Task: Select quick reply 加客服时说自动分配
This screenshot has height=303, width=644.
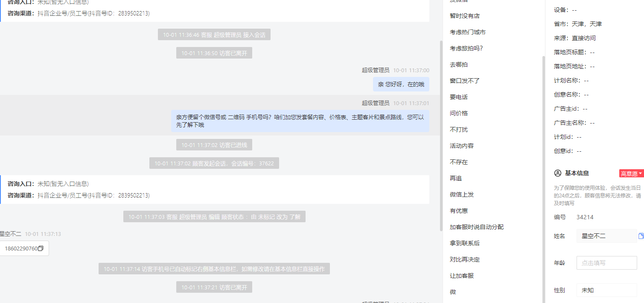Action: pyautogui.click(x=477, y=227)
